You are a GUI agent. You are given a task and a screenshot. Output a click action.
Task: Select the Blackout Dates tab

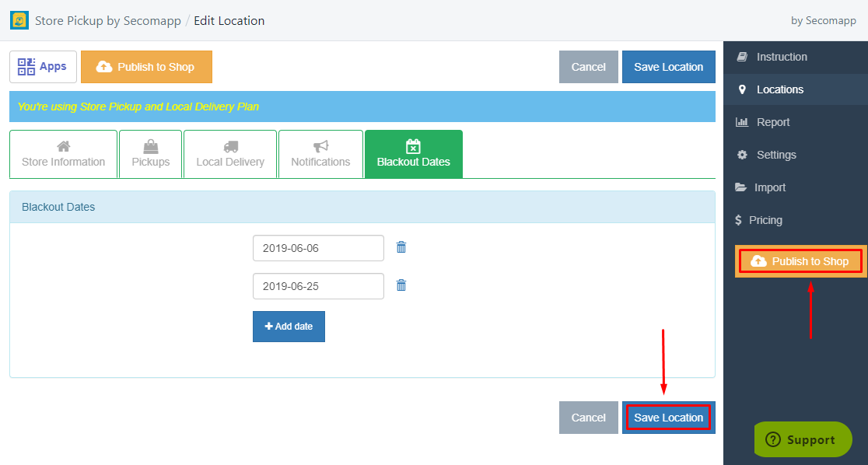[414, 154]
